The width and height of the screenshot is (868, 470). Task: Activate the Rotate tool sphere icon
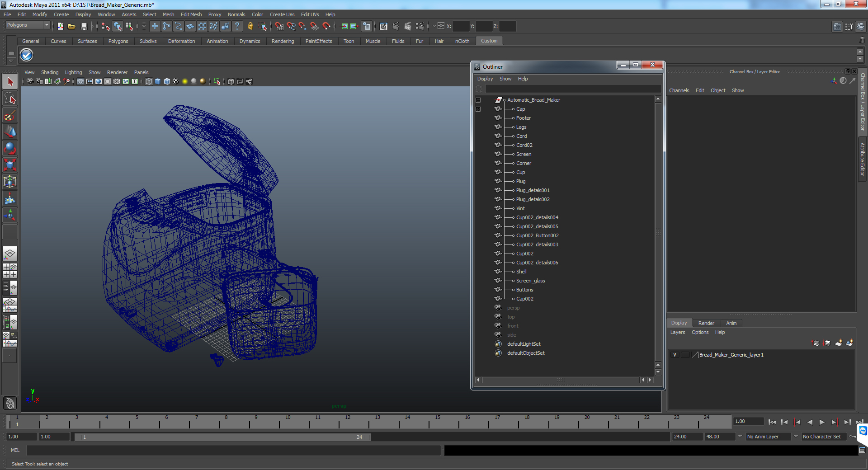[10, 148]
